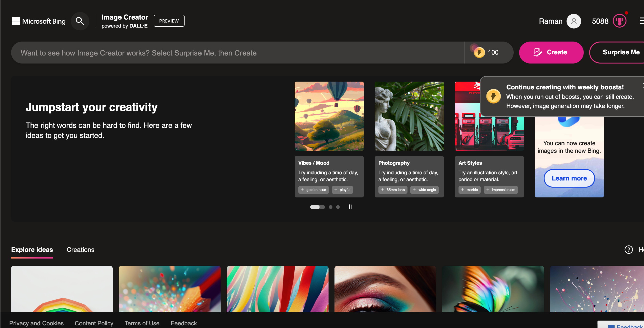Click the Bing search magnifier icon

(x=80, y=21)
